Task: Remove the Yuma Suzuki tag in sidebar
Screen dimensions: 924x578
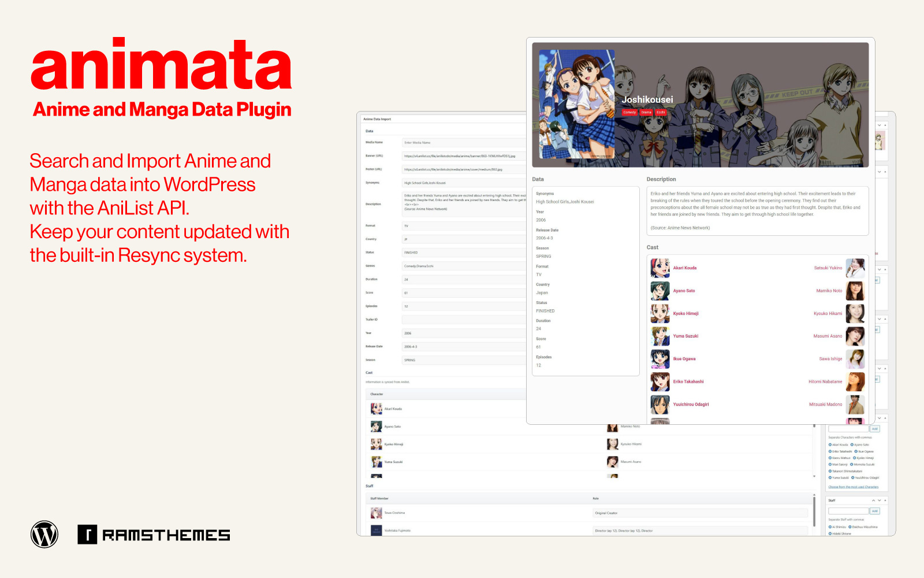Action: [x=830, y=477]
